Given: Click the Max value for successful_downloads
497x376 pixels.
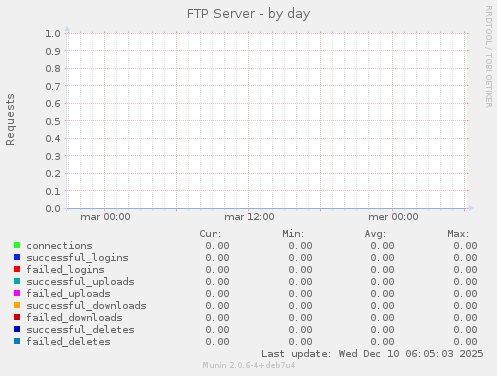Looking at the screenshot, I should coord(465,306).
